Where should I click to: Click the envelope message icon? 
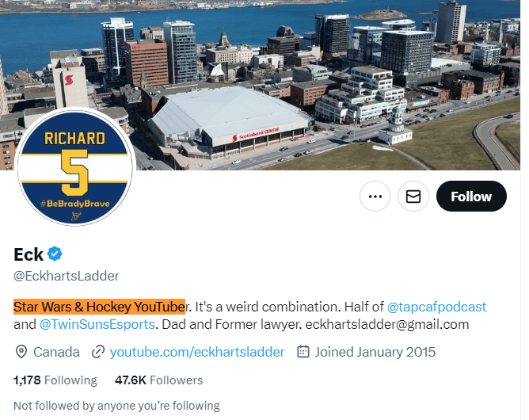(413, 197)
